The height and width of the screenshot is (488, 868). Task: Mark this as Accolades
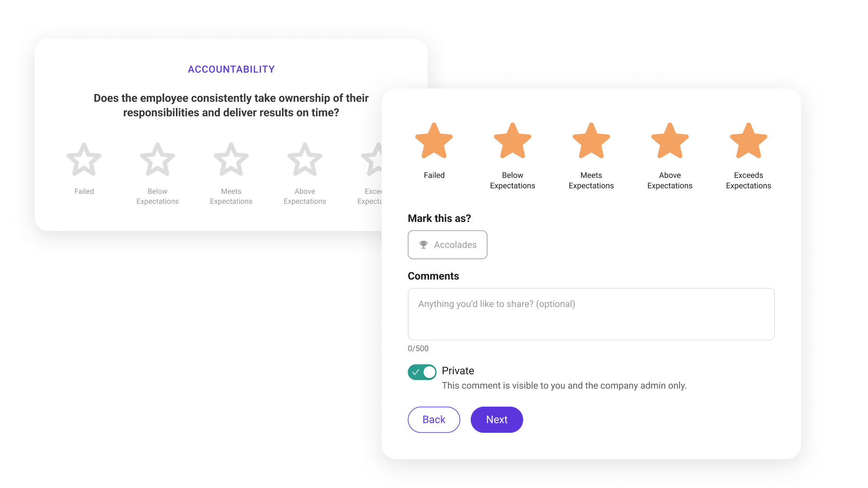pos(447,244)
